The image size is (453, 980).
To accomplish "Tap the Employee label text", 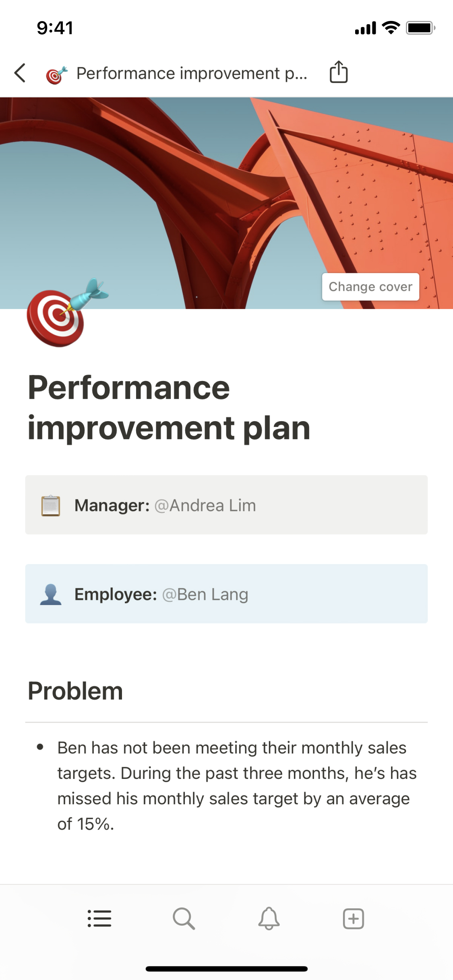I will pos(116,595).
